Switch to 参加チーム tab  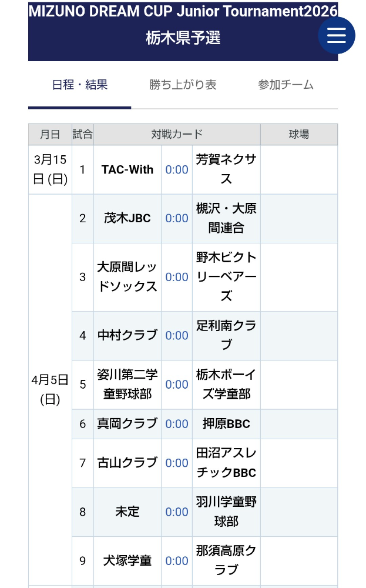point(286,85)
